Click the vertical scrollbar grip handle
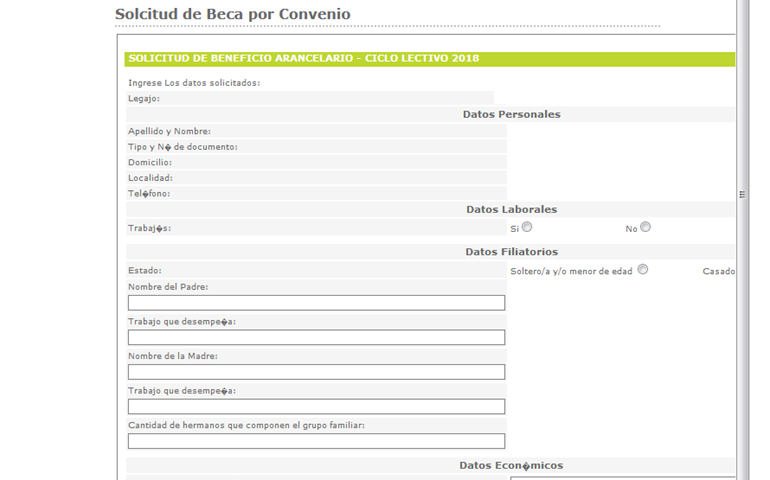The height and width of the screenshot is (480, 770). 742,195
